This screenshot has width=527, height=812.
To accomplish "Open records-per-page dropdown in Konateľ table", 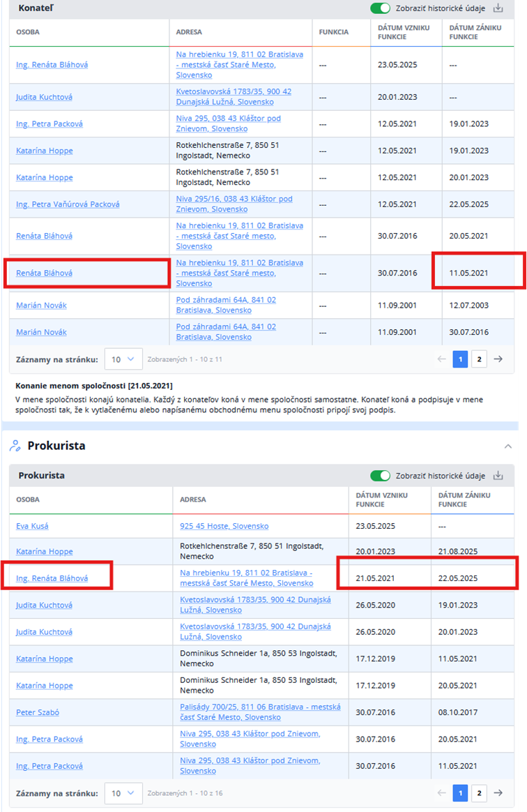I will [123, 359].
